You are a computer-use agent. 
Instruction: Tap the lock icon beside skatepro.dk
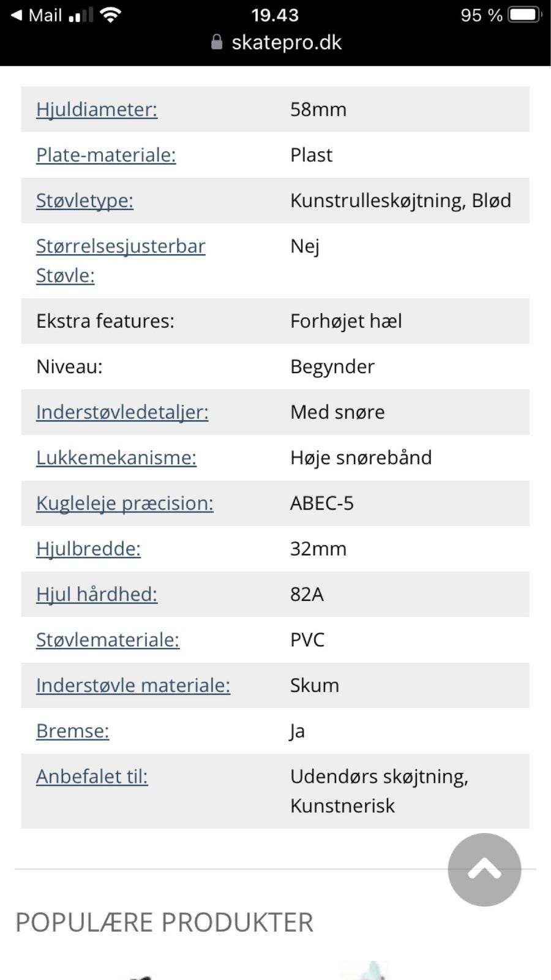[x=216, y=42]
